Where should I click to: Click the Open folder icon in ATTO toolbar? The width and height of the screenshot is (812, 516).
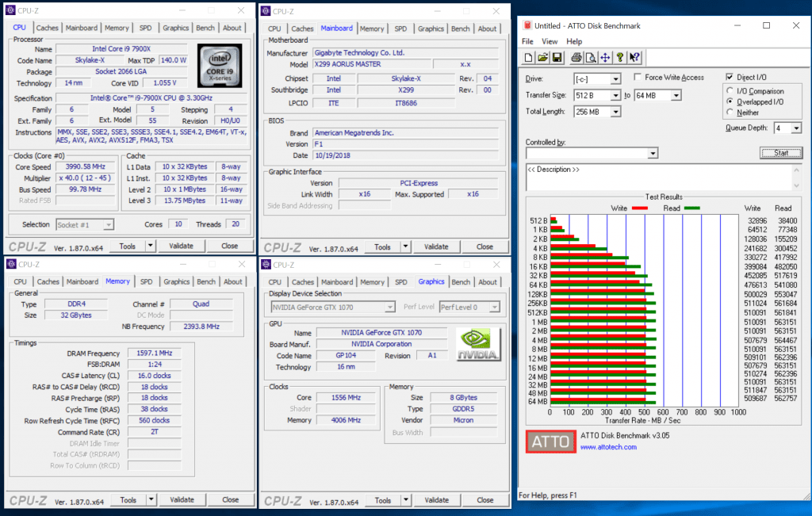click(543, 57)
